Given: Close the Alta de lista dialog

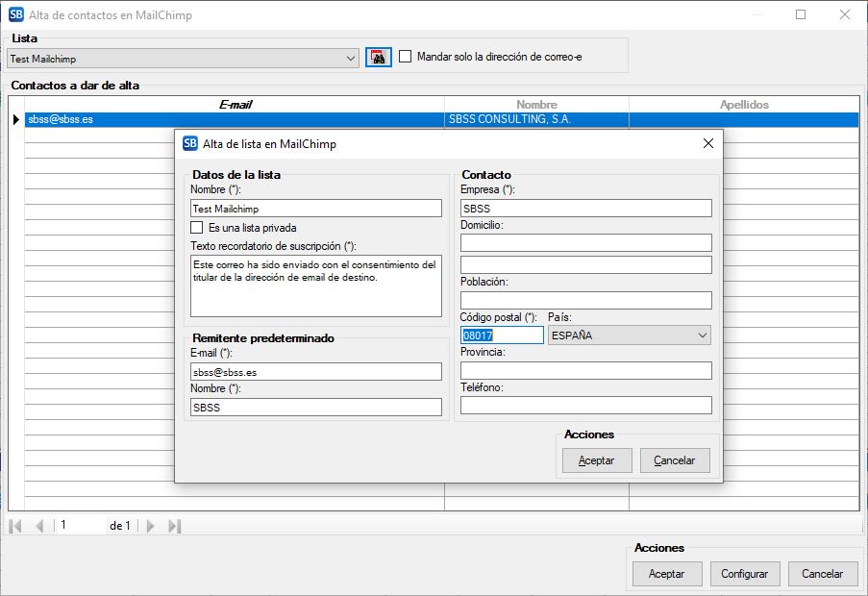Looking at the screenshot, I should coord(707,143).
